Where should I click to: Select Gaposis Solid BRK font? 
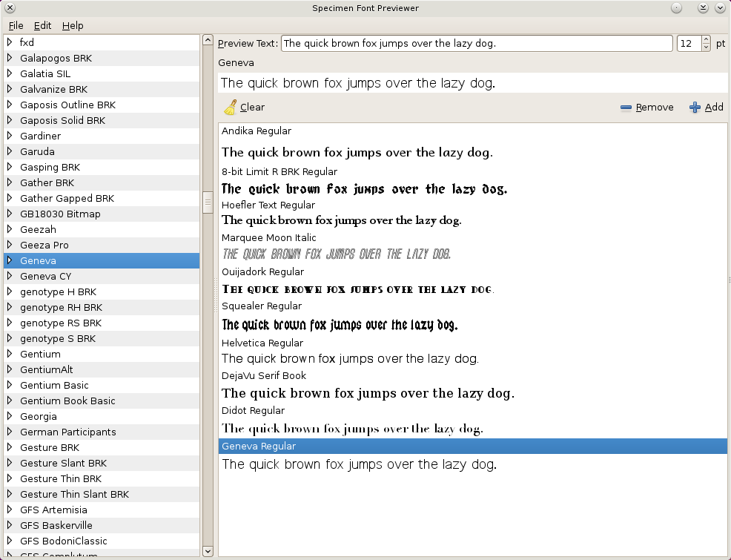tap(102, 120)
